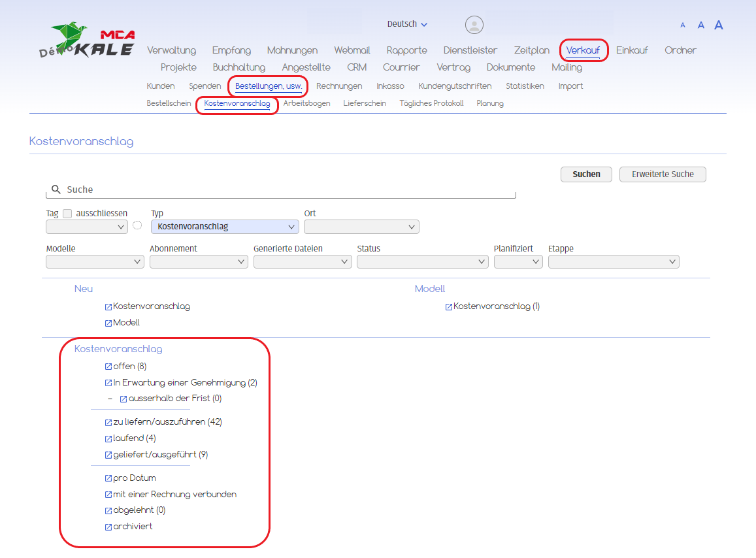
Task: Open the Deutsch language selector
Action: (x=407, y=24)
